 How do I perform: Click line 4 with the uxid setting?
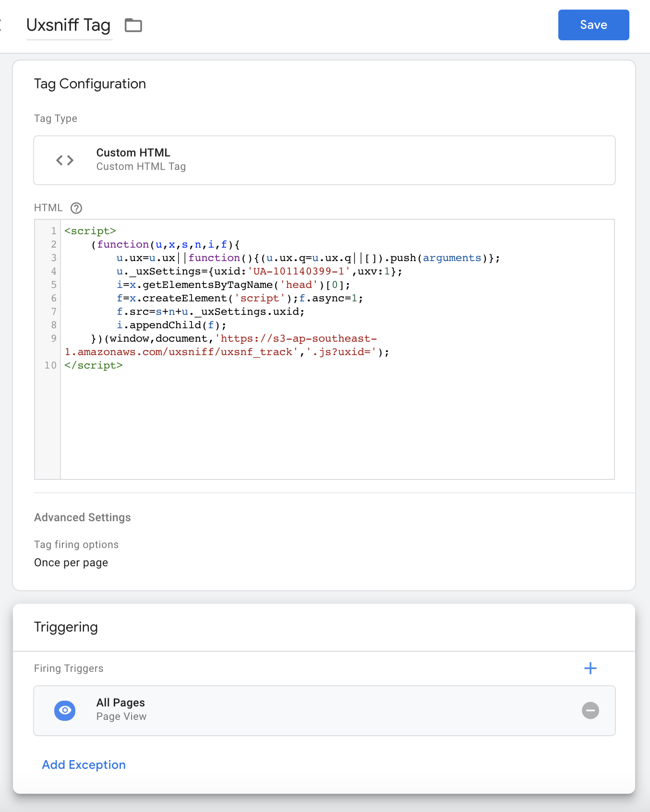259,271
